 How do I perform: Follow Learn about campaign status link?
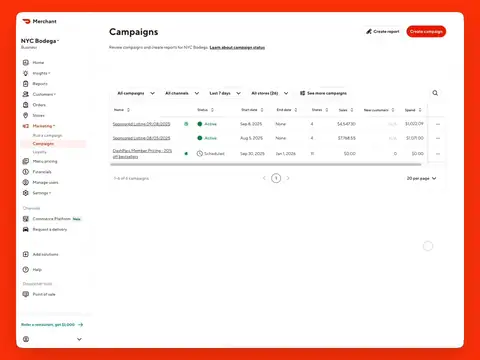tap(237, 47)
